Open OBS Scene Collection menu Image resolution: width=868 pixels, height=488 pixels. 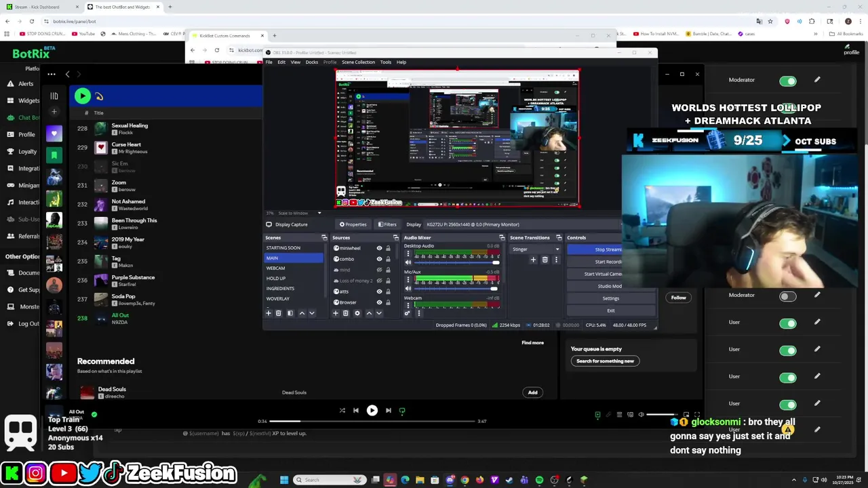point(358,62)
